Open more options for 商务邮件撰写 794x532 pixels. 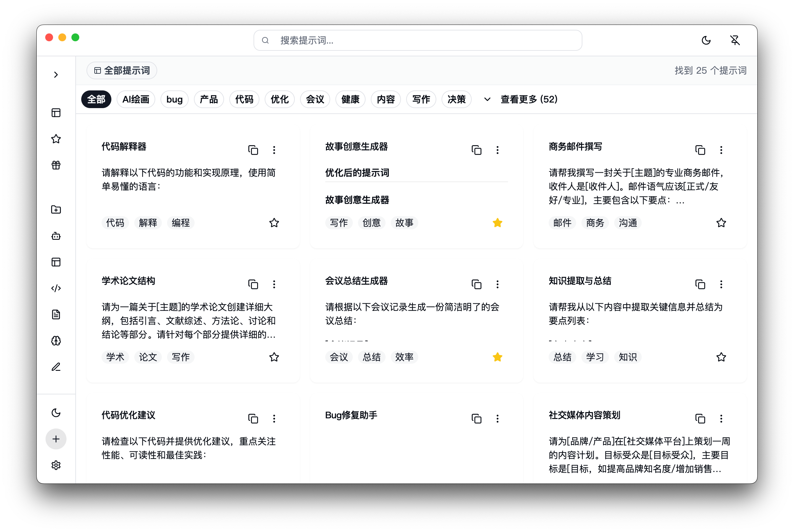[x=721, y=150]
